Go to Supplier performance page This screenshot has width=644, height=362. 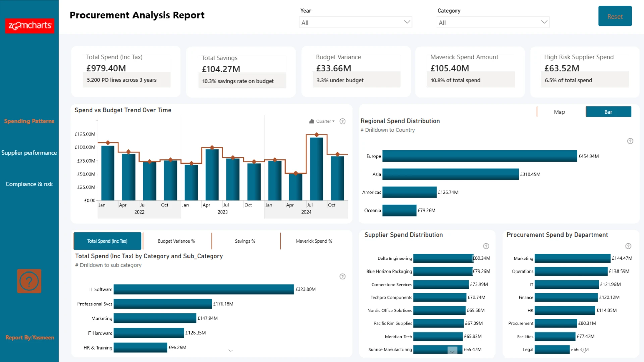point(29,153)
